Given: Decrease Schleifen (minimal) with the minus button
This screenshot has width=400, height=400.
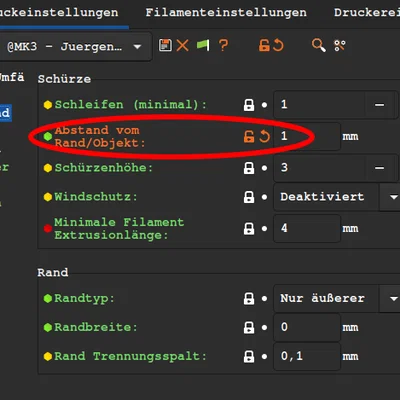Looking at the screenshot, I should pyautogui.click(x=379, y=105).
